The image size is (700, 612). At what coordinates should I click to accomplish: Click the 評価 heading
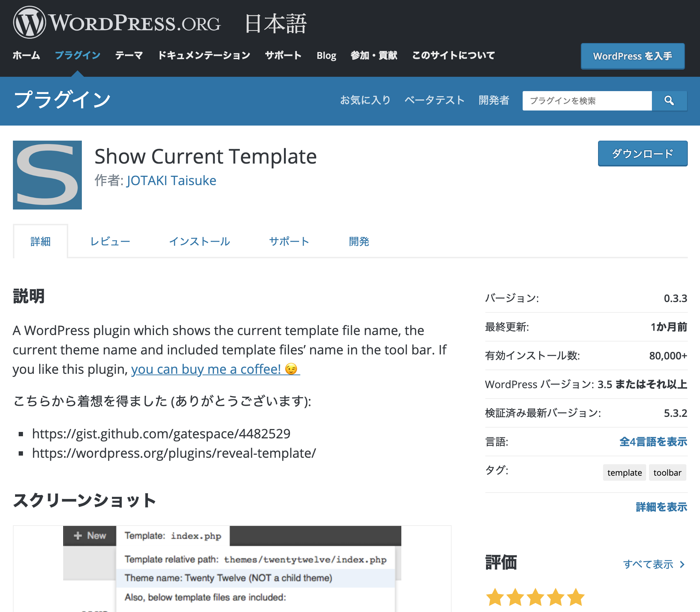pyautogui.click(x=501, y=562)
